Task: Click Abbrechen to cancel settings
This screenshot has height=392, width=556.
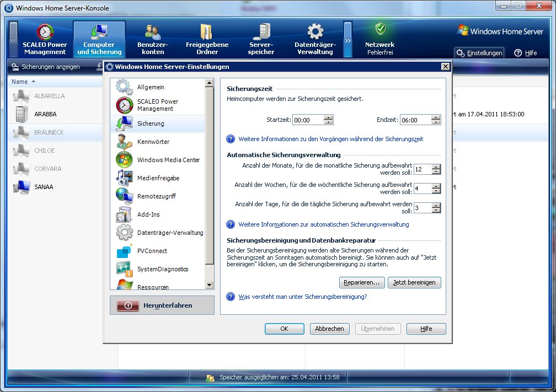Action: coord(329,329)
